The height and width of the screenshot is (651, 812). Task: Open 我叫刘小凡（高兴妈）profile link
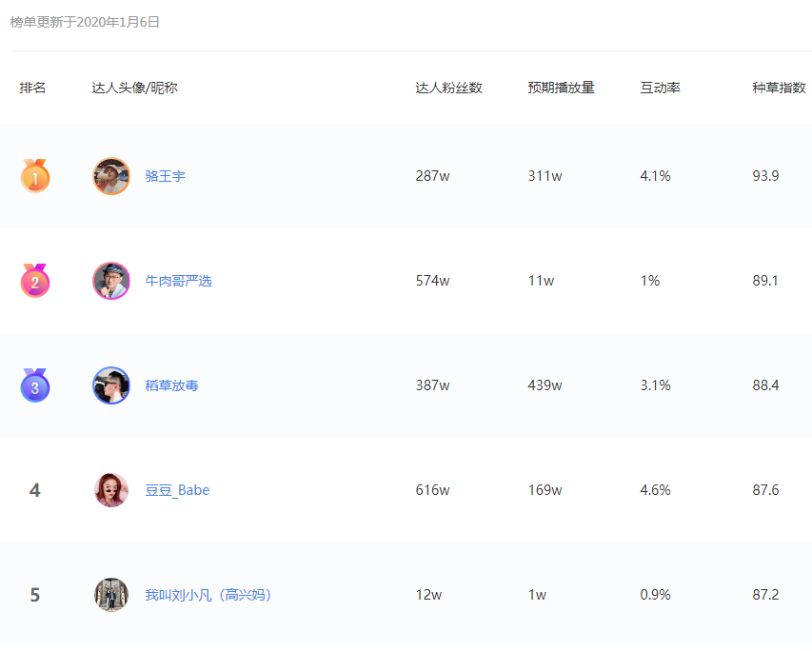[x=208, y=595]
